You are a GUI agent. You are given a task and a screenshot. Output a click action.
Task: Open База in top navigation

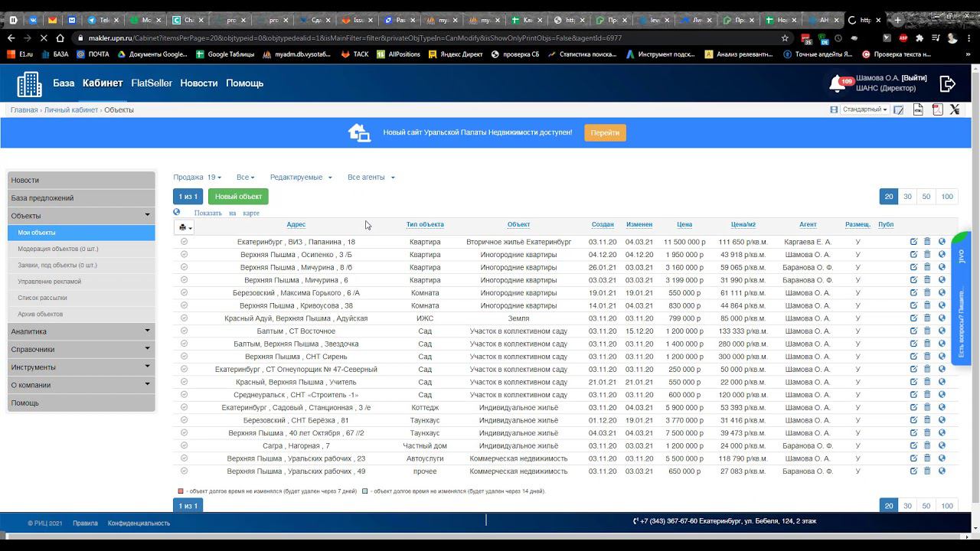click(x=64, y=83)
